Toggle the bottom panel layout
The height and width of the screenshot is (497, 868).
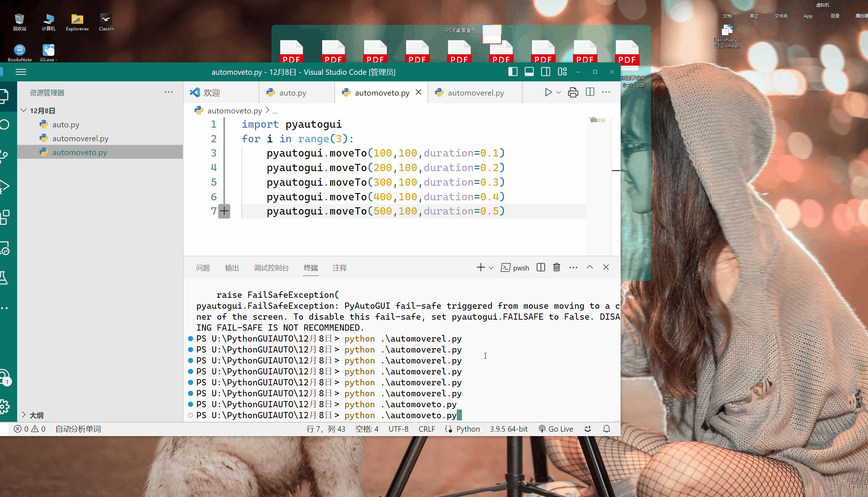coord(529,72)
